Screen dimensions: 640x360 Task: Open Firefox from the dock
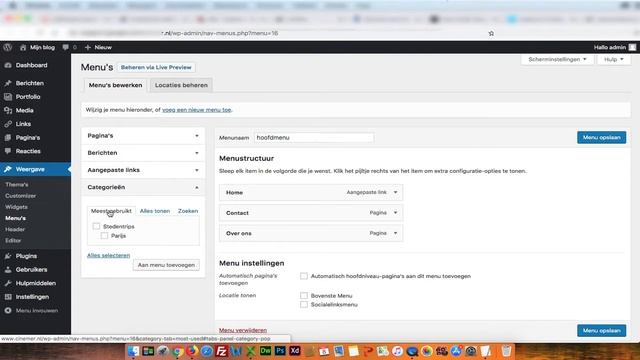(192, 351)
